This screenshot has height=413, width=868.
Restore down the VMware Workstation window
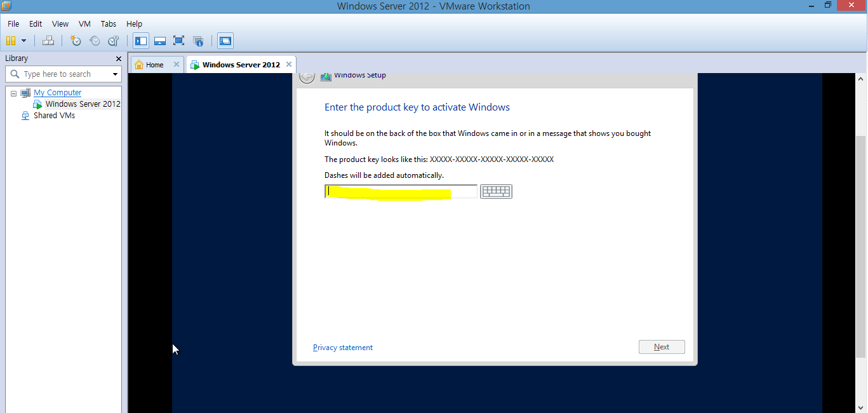(827, 5)
